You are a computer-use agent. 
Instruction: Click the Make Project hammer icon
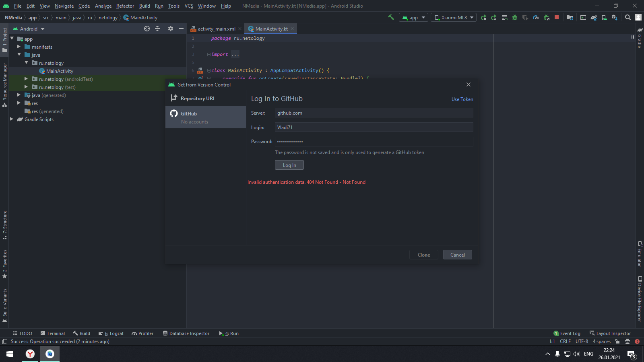coord(391,17)
